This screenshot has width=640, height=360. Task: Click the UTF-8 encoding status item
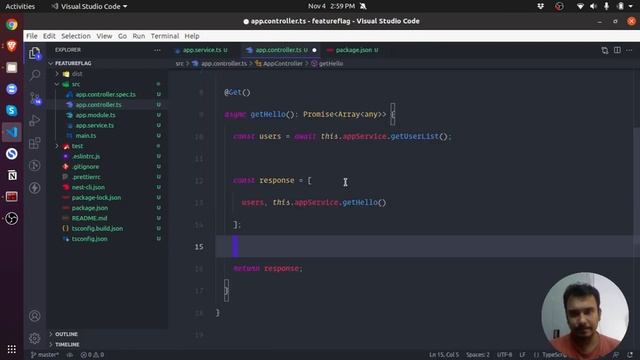click(504, 355)
